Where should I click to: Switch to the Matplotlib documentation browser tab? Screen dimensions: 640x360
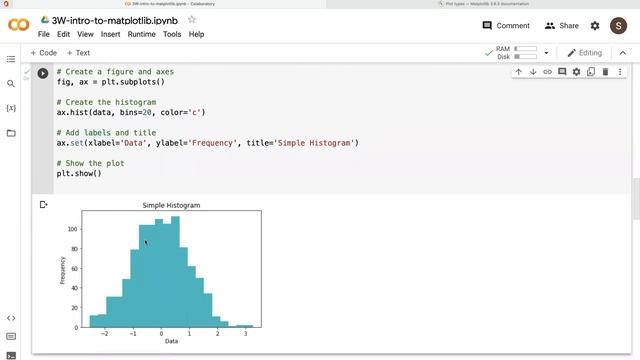(x=483, y=4)
